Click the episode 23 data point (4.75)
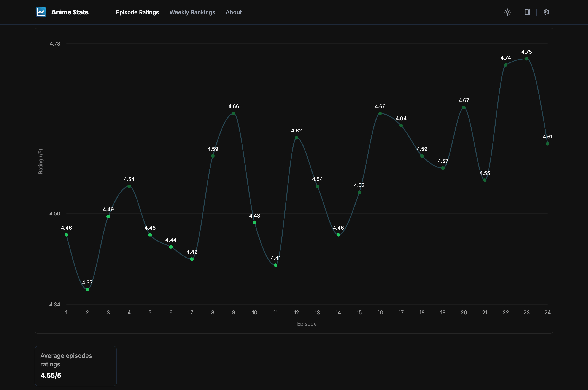Viewport: 588px width, 390px height. pyautogui.click(x=526, y=59)
